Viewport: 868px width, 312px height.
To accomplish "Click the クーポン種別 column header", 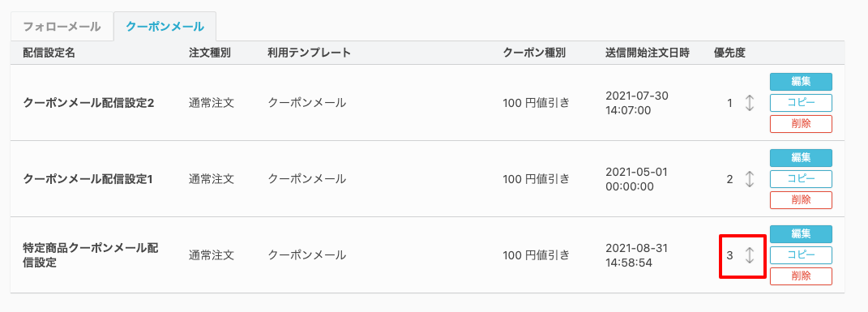I will (534, 53).
